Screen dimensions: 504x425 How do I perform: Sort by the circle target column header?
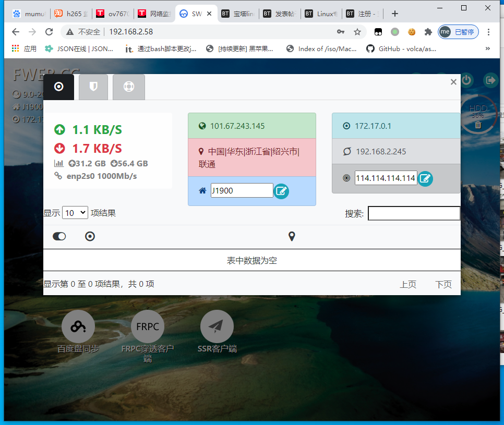90,236
